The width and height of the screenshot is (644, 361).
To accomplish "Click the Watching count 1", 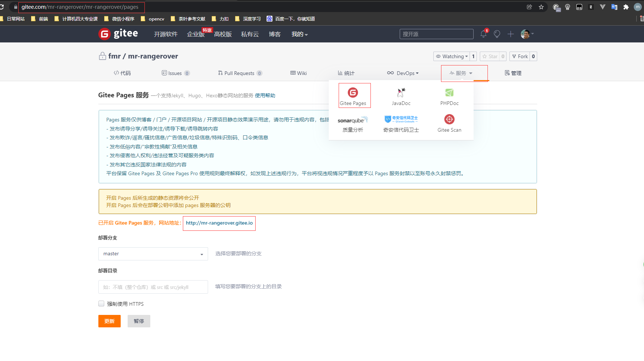I will tap(473, 56).
